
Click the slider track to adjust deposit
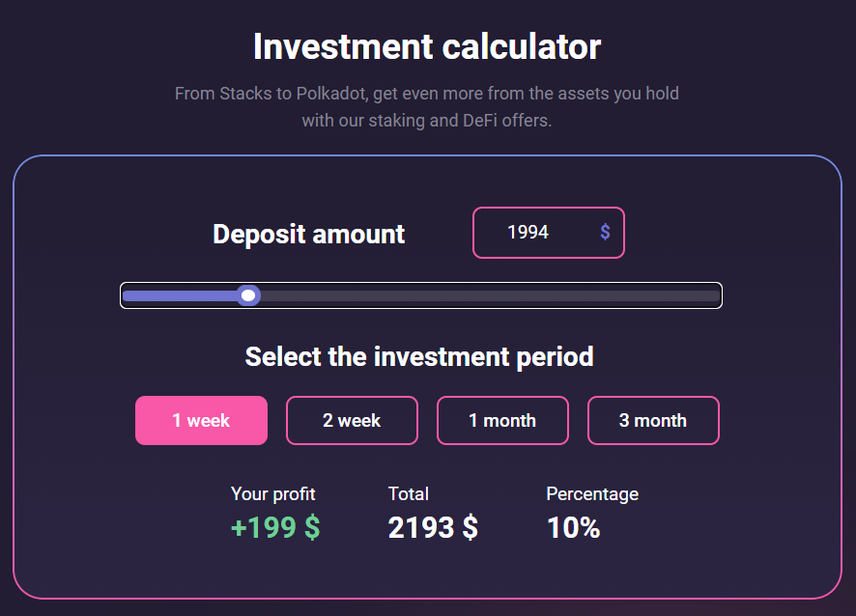click(x=483, y=295)
